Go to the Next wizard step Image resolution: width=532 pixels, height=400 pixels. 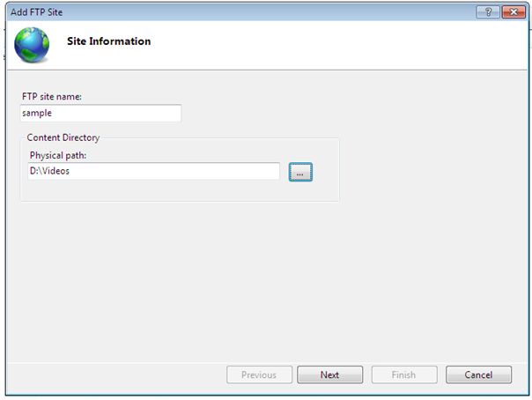(329, 374)
